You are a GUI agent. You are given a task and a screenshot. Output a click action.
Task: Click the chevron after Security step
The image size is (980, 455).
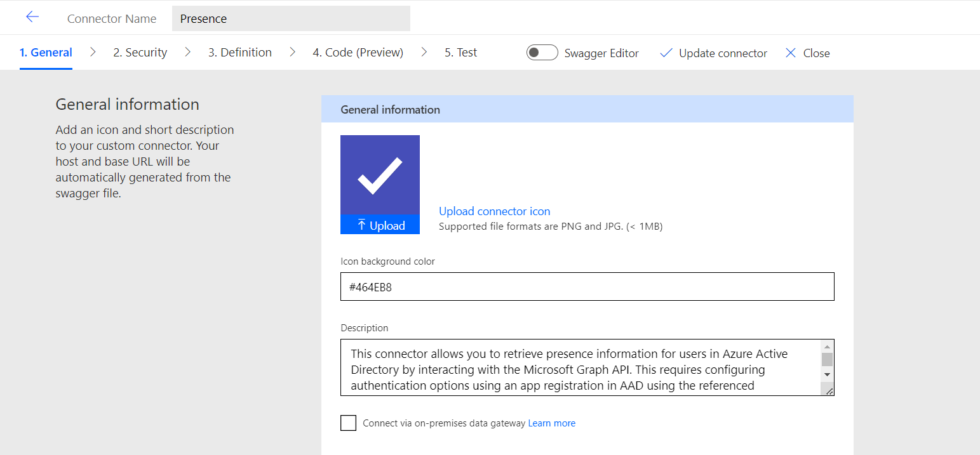(x=188, y=53)
